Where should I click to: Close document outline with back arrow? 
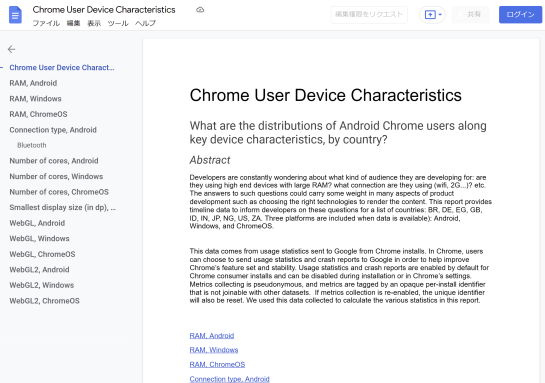pos(11,49)
